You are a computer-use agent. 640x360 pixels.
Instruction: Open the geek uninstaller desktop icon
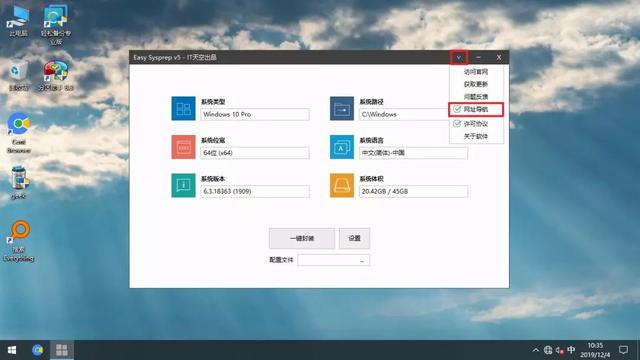[x=19, y=182]
